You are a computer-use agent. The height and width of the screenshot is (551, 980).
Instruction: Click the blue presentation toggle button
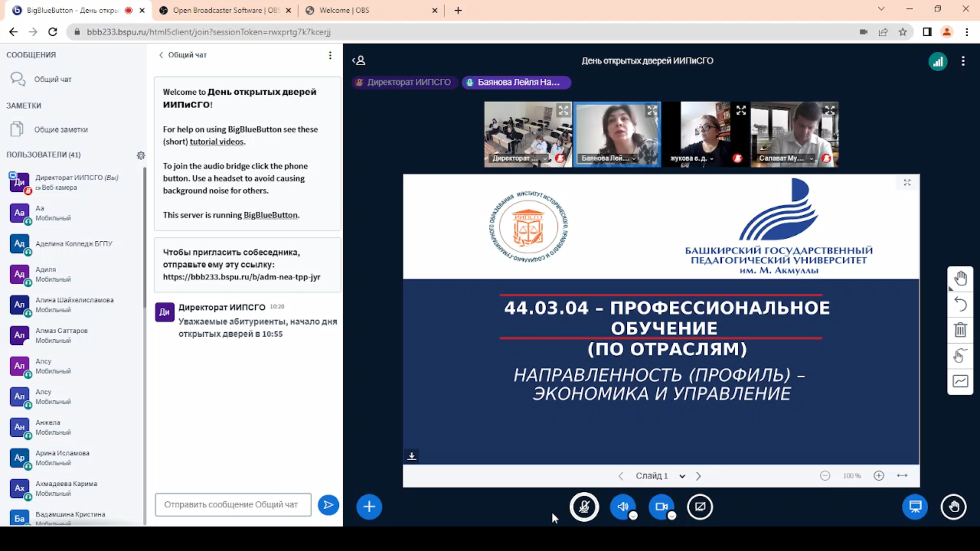tap(915, 507)
